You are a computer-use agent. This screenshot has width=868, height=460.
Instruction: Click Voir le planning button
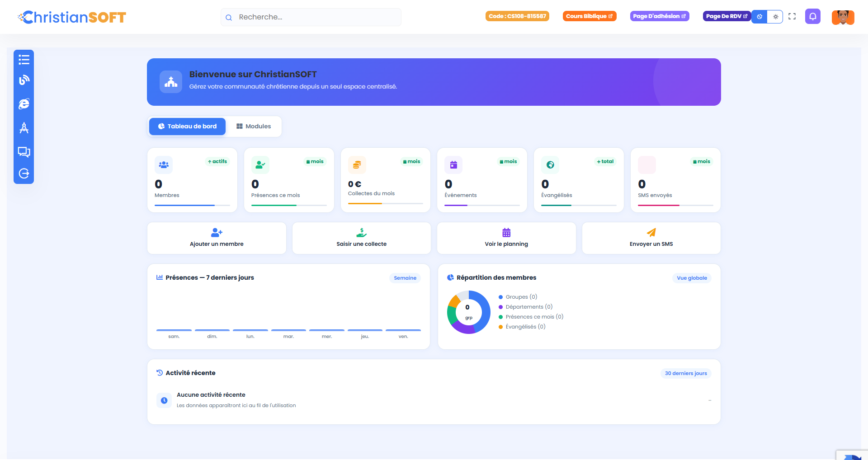[506, 238]
